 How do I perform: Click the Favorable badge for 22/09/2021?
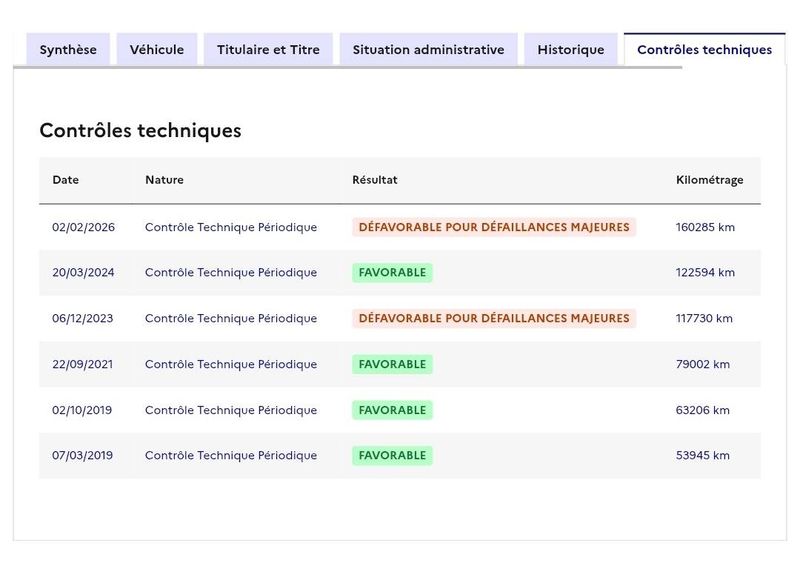(392, 364)
